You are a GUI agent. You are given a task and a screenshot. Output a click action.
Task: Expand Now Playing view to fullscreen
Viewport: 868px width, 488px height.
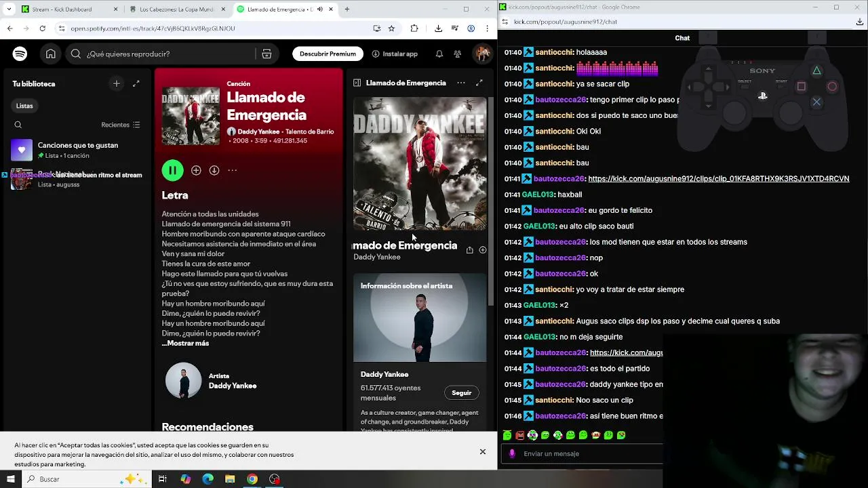point(479,83)
